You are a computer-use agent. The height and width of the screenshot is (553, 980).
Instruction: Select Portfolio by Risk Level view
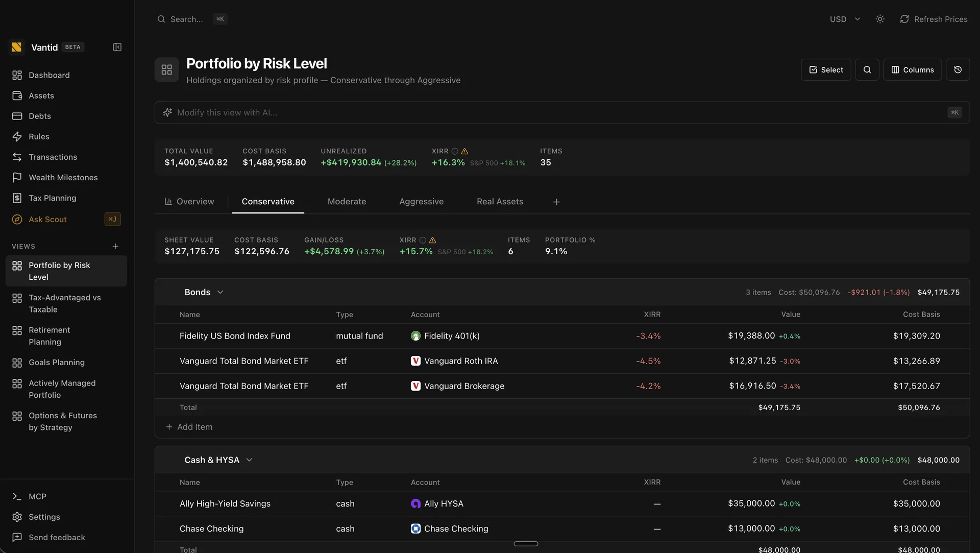tap(66, 271)
